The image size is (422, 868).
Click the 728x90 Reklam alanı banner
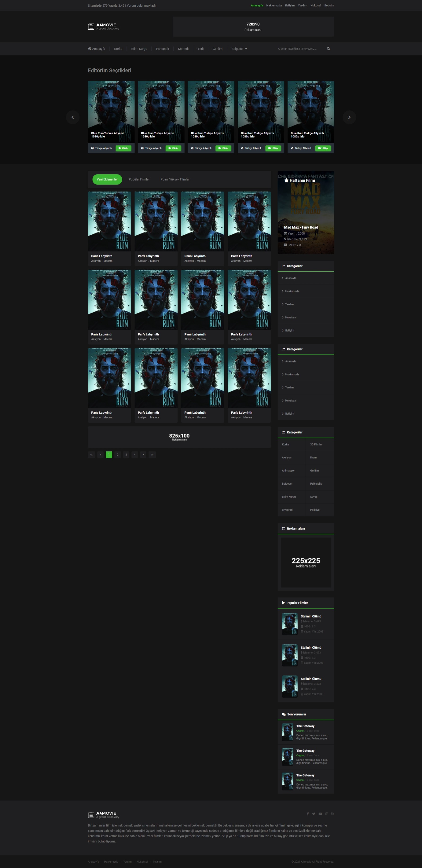(253, 27)
